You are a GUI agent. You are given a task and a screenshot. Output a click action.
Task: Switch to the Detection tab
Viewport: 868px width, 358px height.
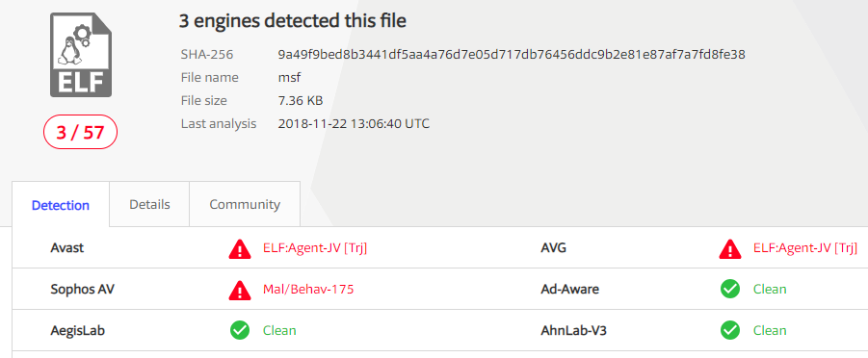click(61, 205)
